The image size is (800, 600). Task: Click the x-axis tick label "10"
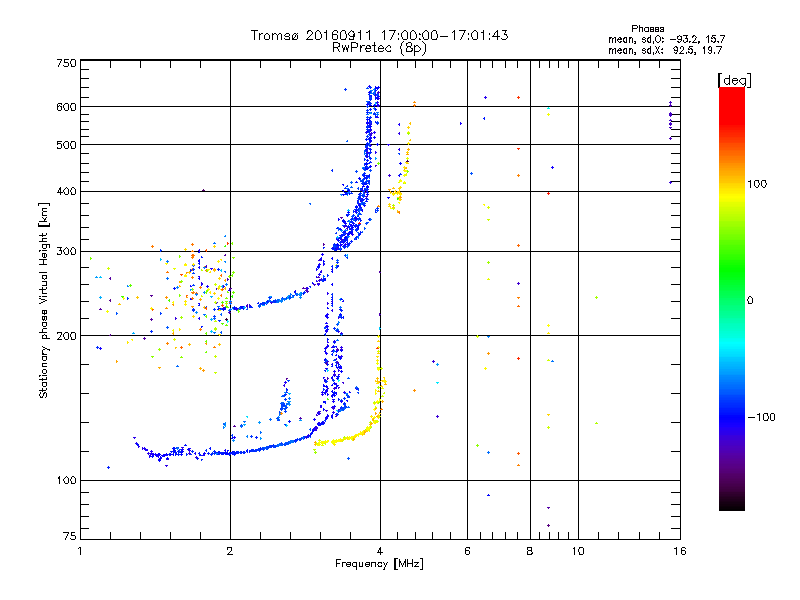pos(578,551)
